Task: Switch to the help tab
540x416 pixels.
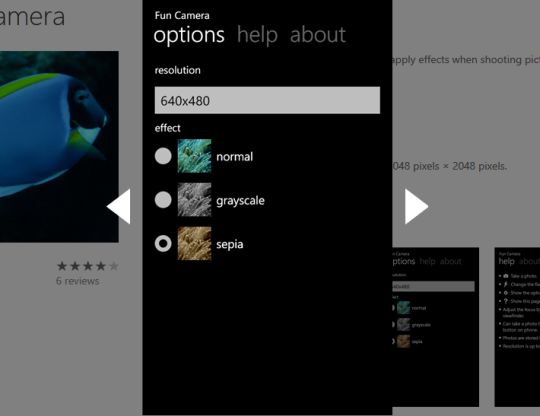Action: tap(257, 35)
